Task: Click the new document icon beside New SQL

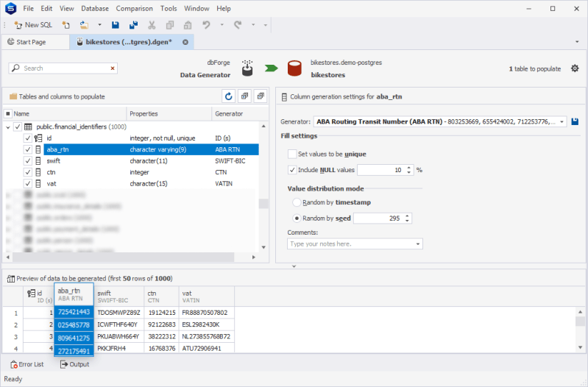Action: click(x=66, y=25)
